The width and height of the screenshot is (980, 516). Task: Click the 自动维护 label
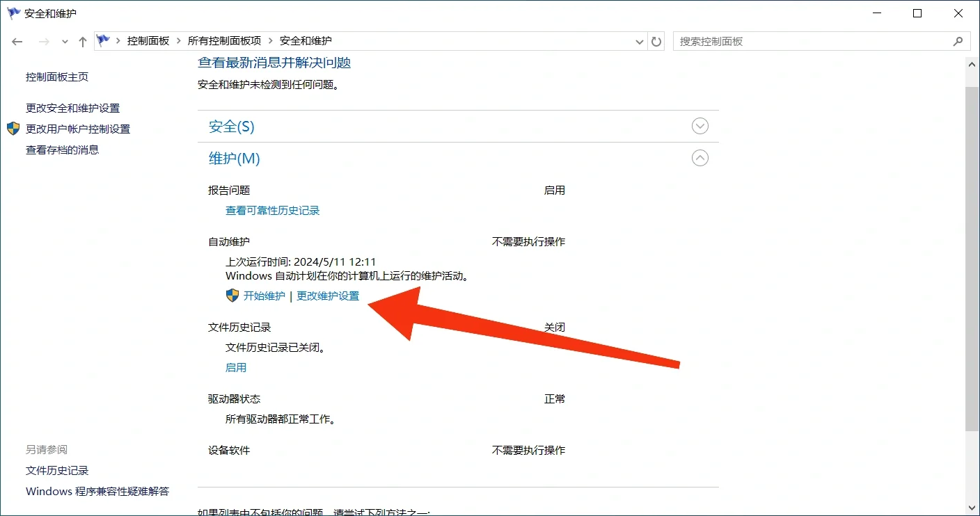229,242
